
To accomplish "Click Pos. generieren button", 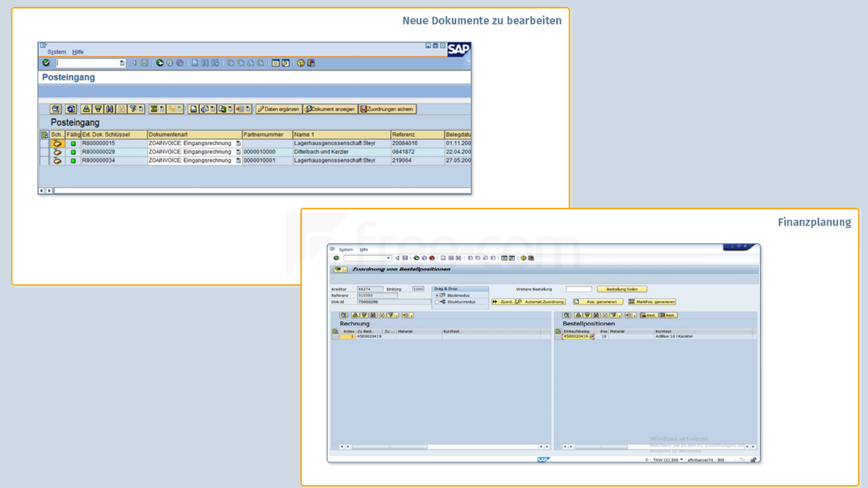I will pyautogui.click(x=598, y=301).
